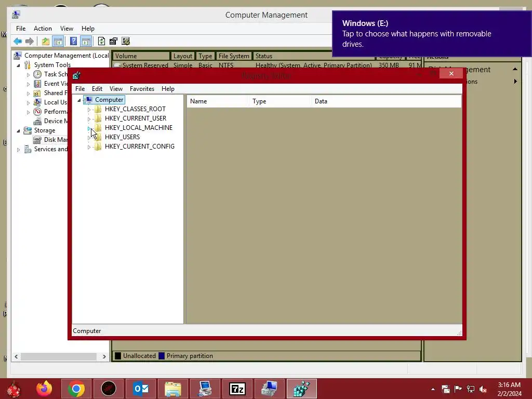532x399 pixels.
Task: Click the HKEY_CLASSES_ROOT folder icon
Action: pyautogui.click(x=98, y=109)
